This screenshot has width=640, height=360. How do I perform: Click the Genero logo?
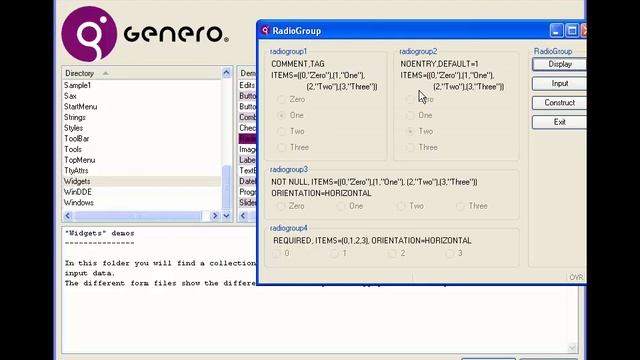pos(145,34)
